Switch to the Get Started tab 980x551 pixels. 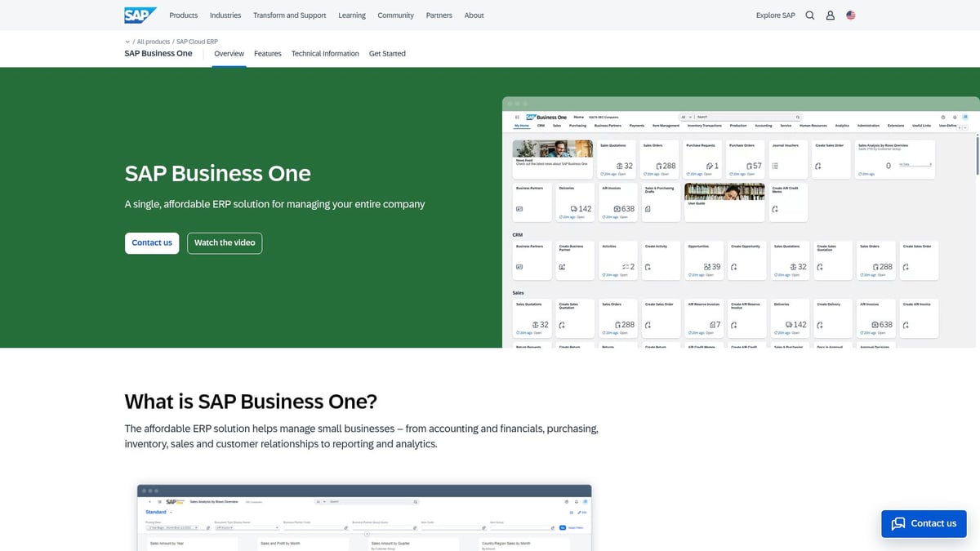[387, 53]
